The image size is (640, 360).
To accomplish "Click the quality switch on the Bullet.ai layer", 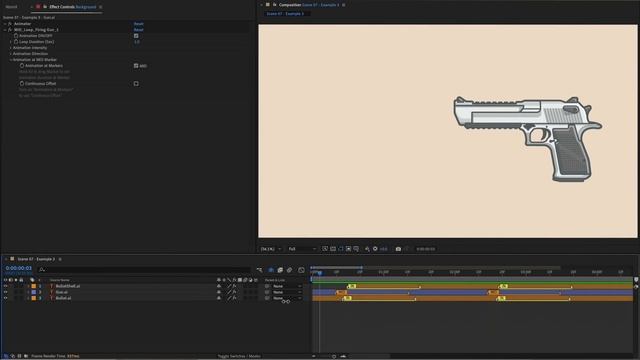I will (x=229, y=298).
